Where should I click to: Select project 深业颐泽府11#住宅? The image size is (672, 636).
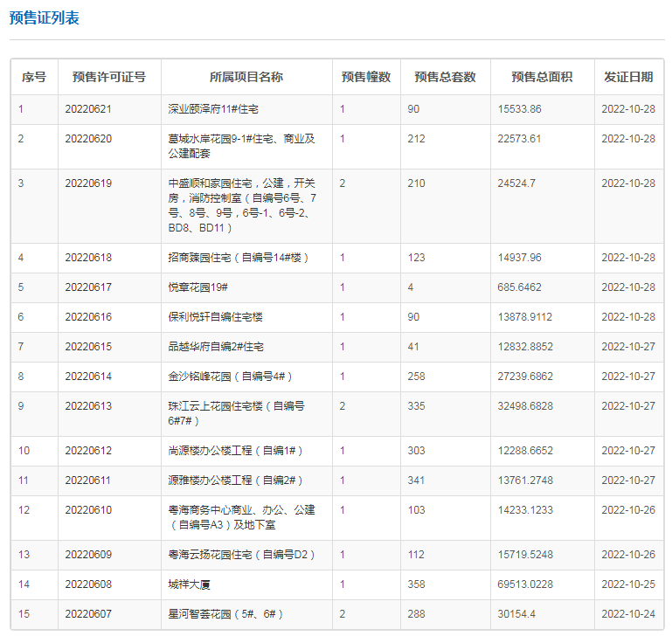tap(213, 109)
